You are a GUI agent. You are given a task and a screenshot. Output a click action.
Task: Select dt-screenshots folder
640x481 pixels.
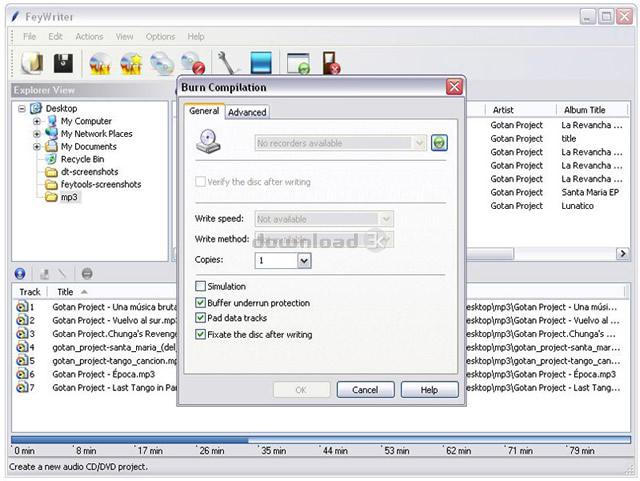tap(89, 171)
